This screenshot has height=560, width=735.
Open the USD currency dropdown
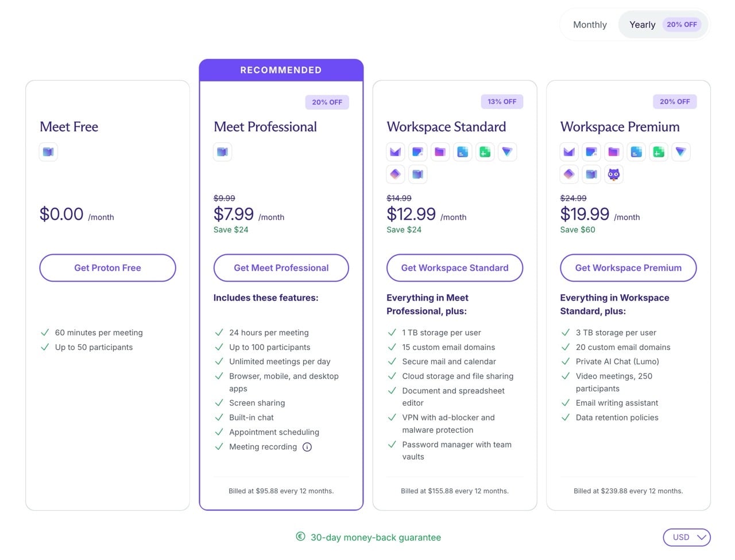pyautogui.click(x=687, y=538)
